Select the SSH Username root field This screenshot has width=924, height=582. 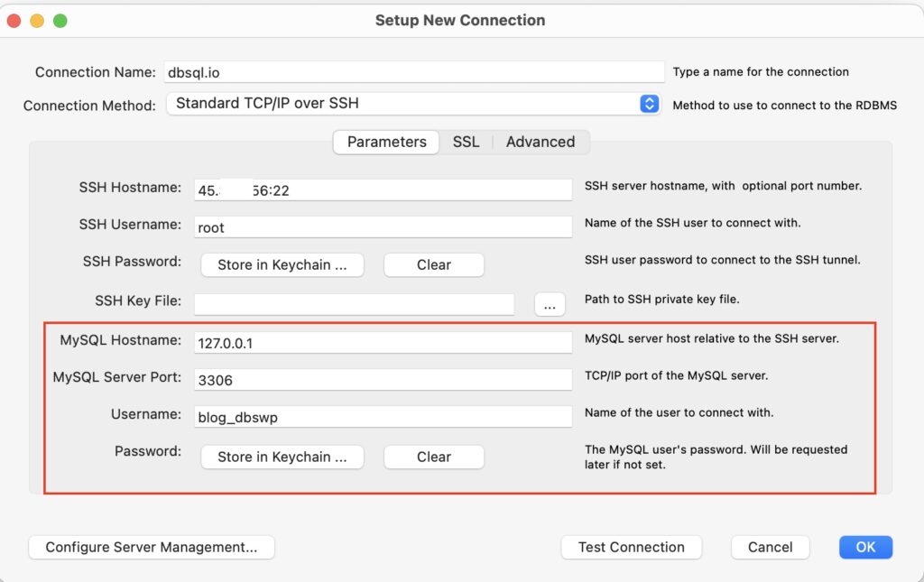tap(382, 226)
